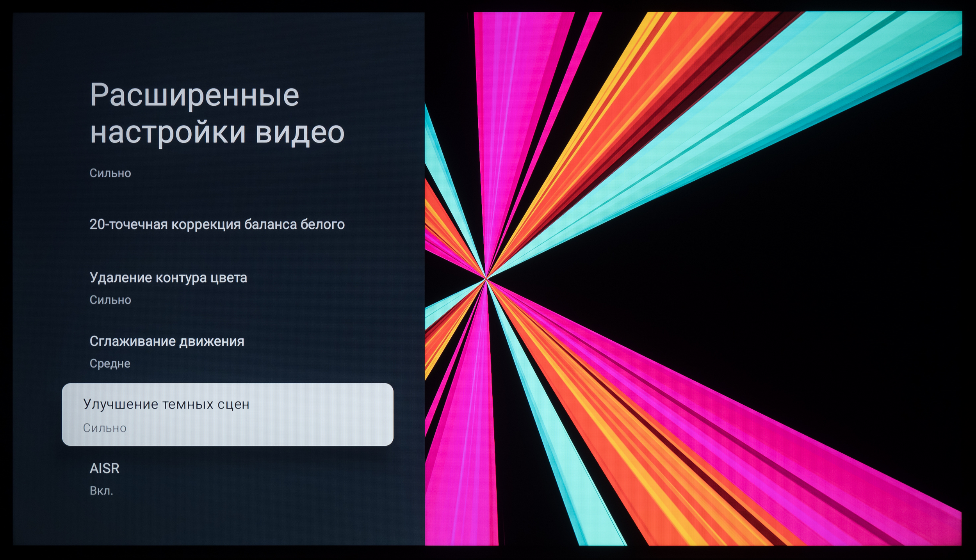The height and width of the screenshot is (560, 976).
Task: Open 20-точечная коррекция баланса белого menu item
Action: coord(217,224)
